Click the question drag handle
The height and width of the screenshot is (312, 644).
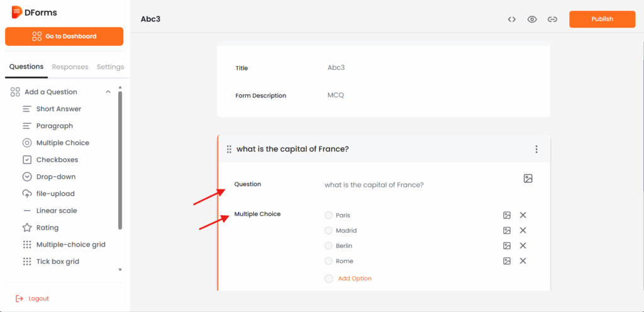[229, 149]
